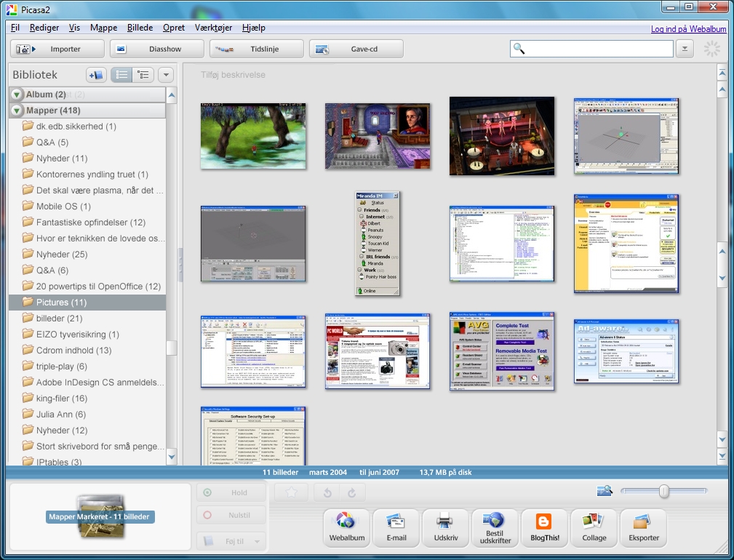The height and width of the screenshot is (560, 734).
Task: Select the billeder (21) folder
Action: point(59,319)
